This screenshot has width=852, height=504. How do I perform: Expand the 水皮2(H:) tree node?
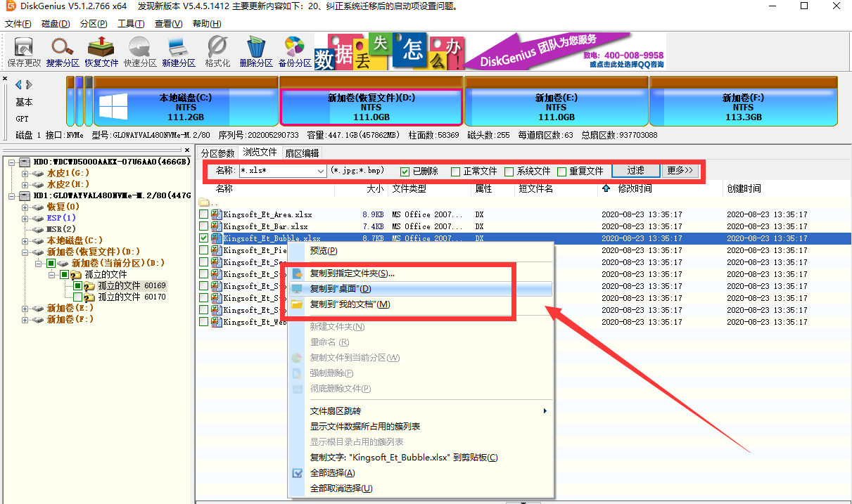pos(25,184)
